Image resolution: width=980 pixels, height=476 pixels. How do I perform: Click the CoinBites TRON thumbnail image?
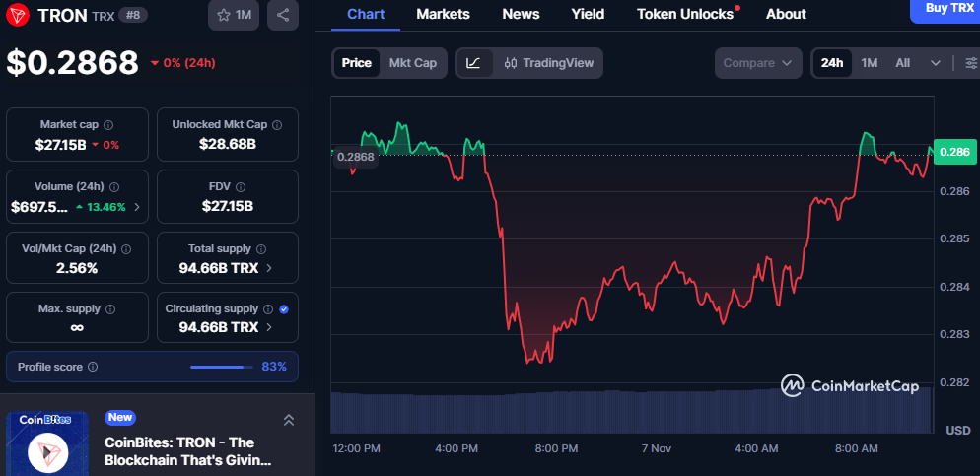coord(47,446)
